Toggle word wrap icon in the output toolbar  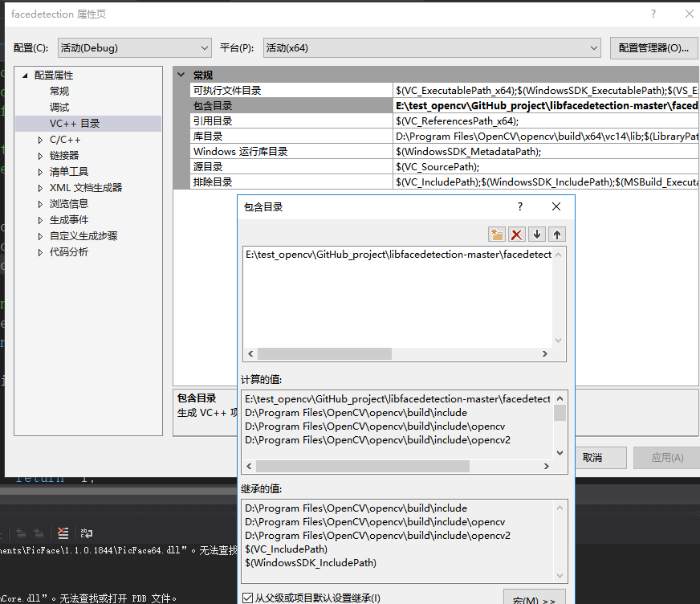[x=86, y=533]
